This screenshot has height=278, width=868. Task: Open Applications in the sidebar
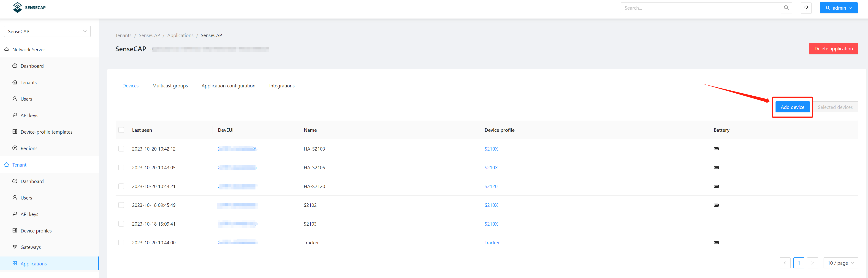coord(49,264)
